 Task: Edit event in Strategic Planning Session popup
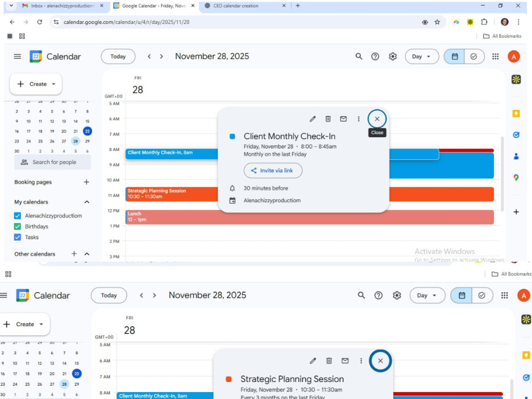[x=313, y=361]
